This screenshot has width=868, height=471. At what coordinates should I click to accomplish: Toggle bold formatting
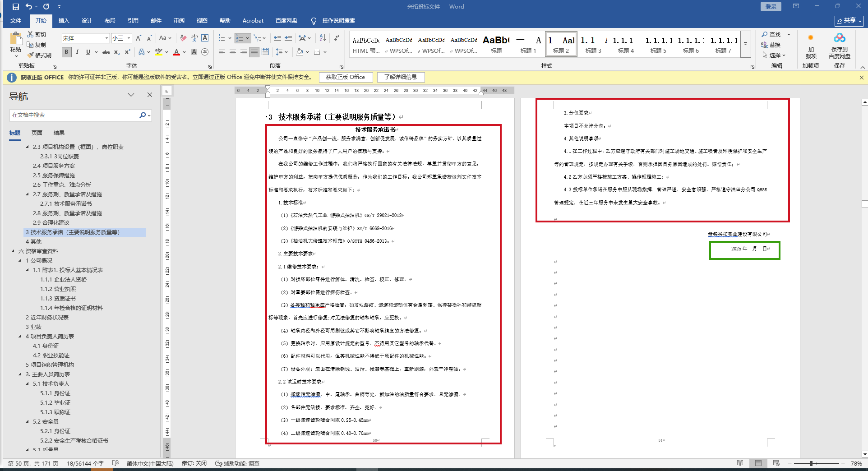point(66,52)
